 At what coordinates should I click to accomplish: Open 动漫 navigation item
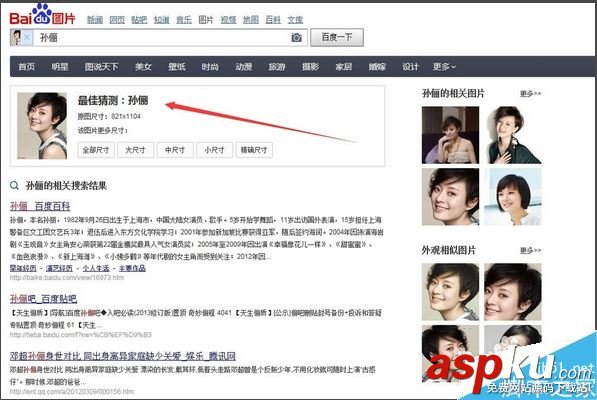pos(244,67)
